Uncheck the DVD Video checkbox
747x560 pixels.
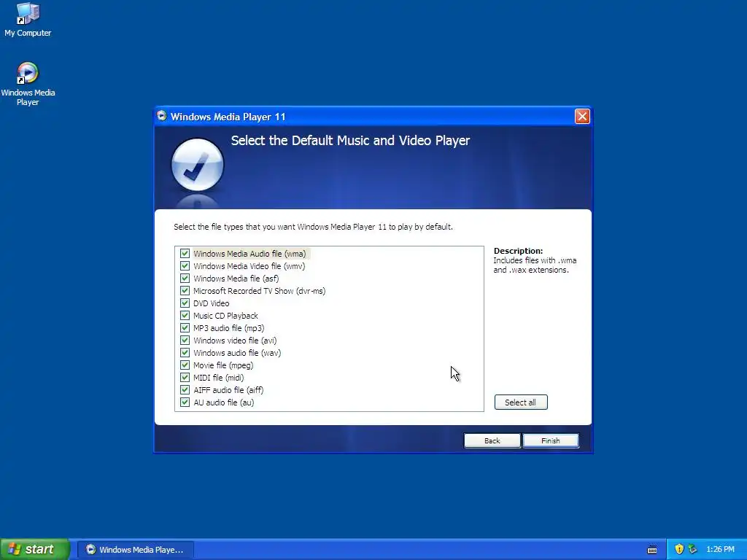185,303
